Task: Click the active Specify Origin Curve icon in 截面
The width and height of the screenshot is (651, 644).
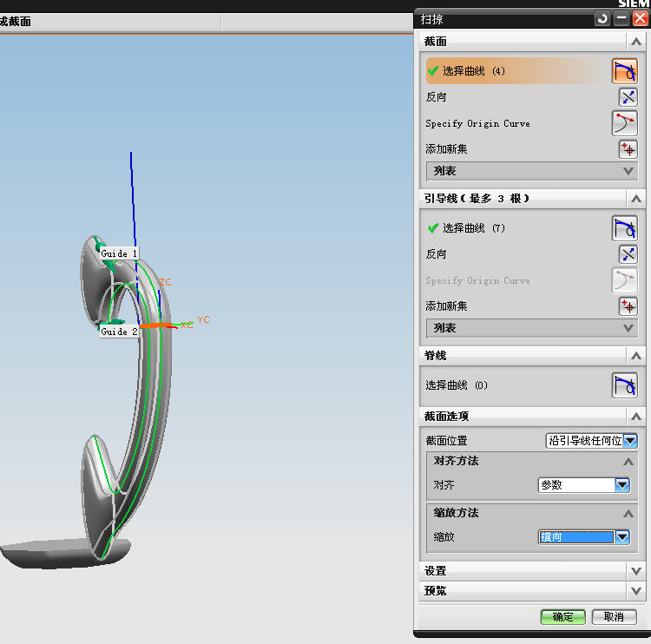Action: pyautogui.click(x=624, y=123)
